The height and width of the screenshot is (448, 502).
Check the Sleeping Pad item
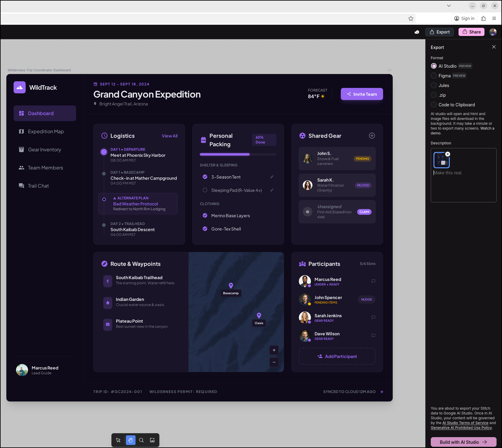tap(205, 190)
